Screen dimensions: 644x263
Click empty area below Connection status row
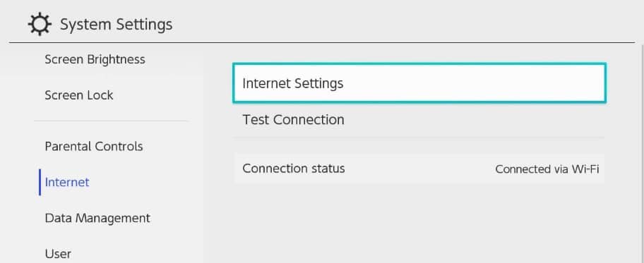point(419,221)
